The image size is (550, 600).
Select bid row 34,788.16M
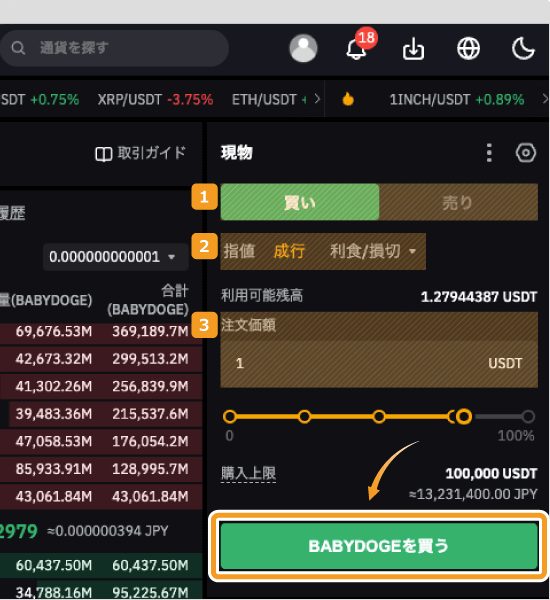[101, 591]
